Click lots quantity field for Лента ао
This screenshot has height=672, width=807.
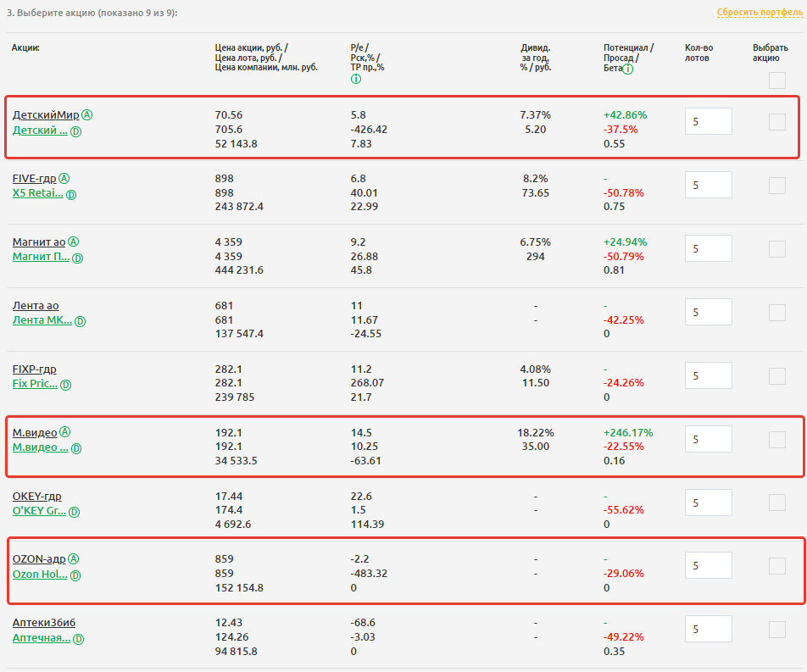pyautogui.click(x=708, y=313)
